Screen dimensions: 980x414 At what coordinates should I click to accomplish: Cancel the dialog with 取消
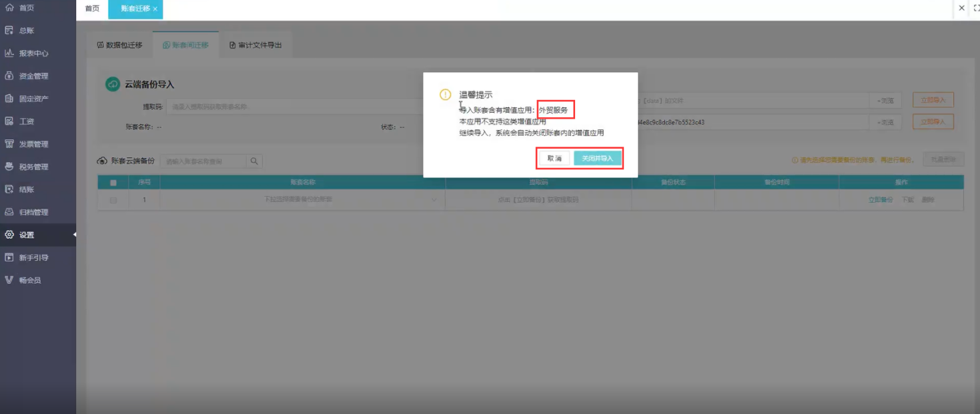[554, 159]
